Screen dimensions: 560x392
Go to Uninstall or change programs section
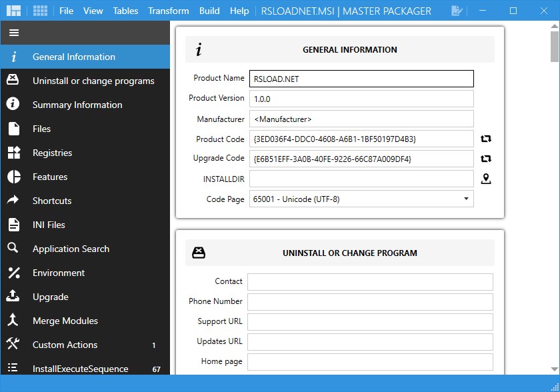click(x=85, y=81)
